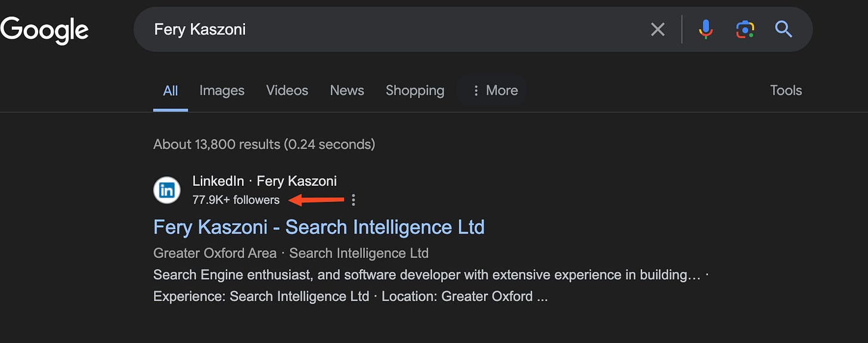This screenshot has height=343, width=868.
Task: Open the Shopping tab
Action: coord(415,91)
